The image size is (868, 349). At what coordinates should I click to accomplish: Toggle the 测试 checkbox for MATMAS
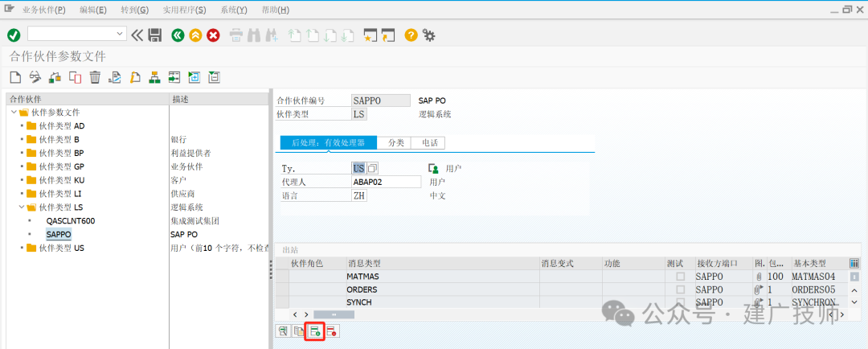[x=681, y=276]
